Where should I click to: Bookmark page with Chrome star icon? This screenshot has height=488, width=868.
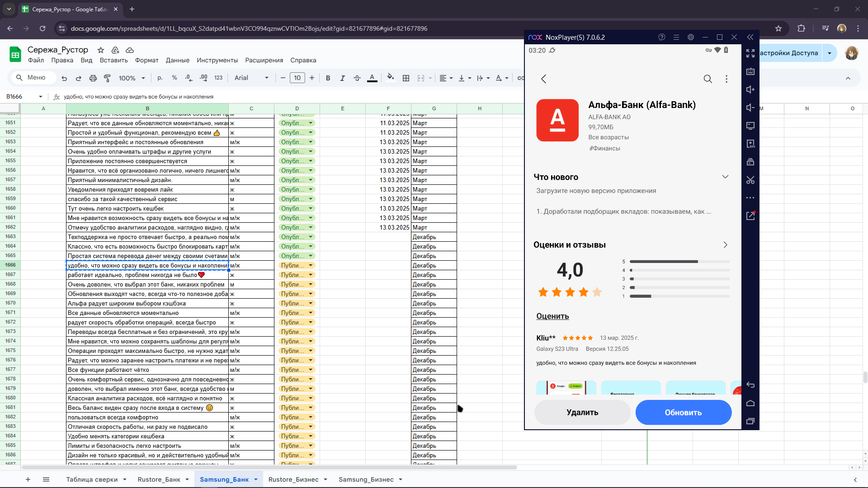[x=778, y=28]
